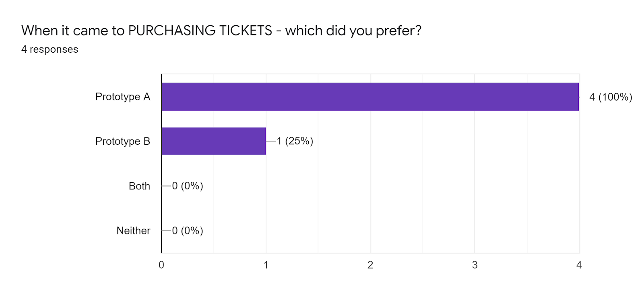Viewport: 644px width, 306px height.
Task: Select the Prototype B axis label
Action: pyautogui.click(x=123, y=142)
